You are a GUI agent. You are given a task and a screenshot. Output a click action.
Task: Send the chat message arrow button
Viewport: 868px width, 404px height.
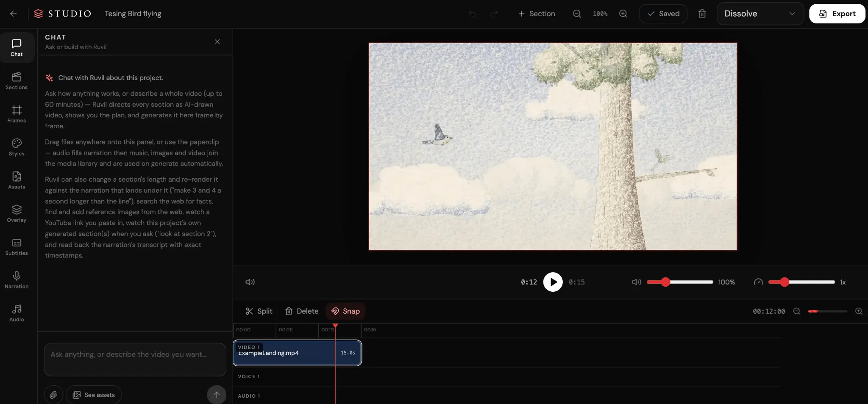[x=217, y=395]
